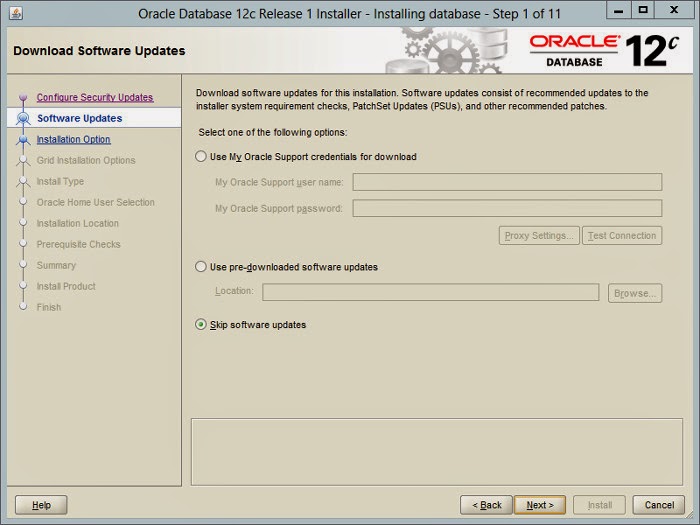This screenshot has width=700, height=525.
Task: Select Use My Oracle Support credentials radio
Action: [201, 156]
